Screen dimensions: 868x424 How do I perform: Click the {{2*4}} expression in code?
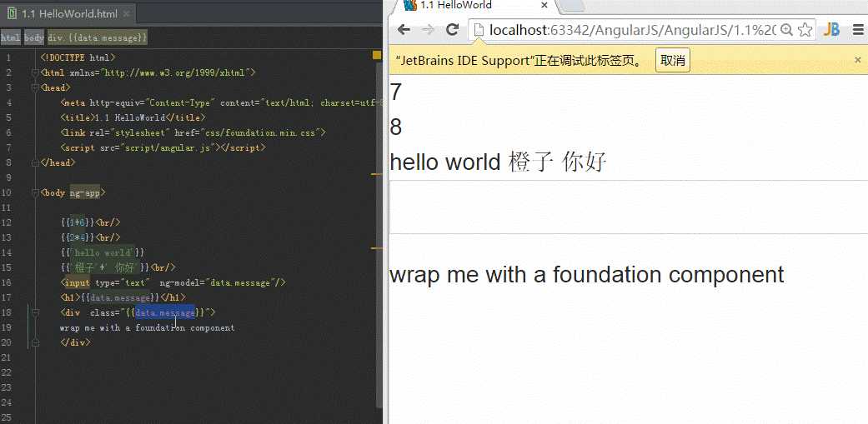pos(78,237)
